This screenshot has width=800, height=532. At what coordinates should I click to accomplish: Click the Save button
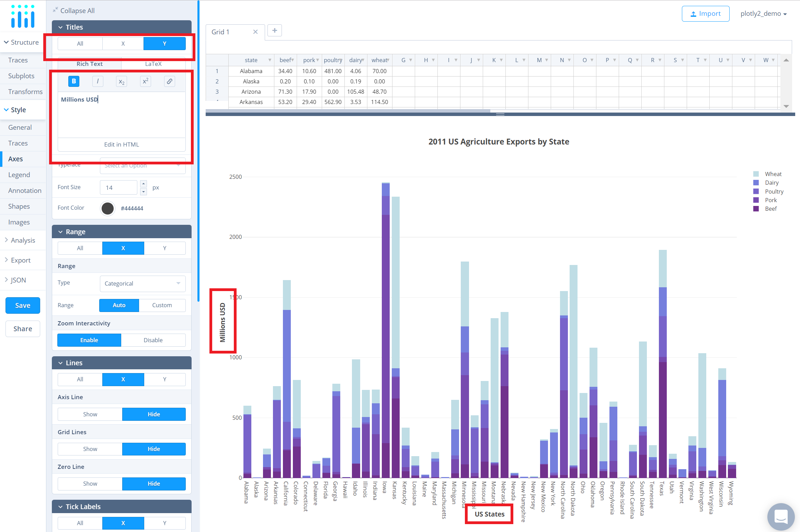pos(23,305)
